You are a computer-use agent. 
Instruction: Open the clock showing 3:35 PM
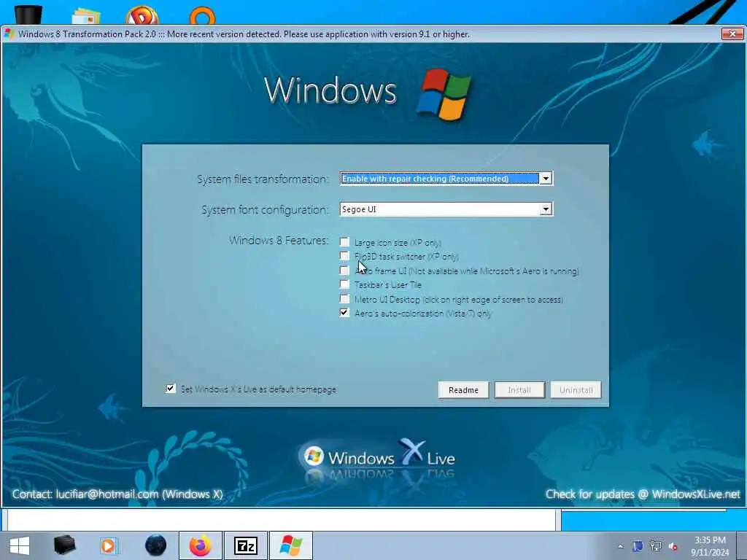pos(710,546)
